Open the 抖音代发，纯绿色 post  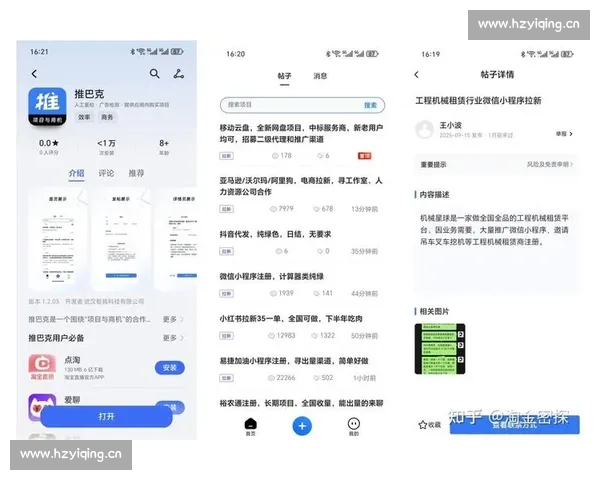[275, 234]
